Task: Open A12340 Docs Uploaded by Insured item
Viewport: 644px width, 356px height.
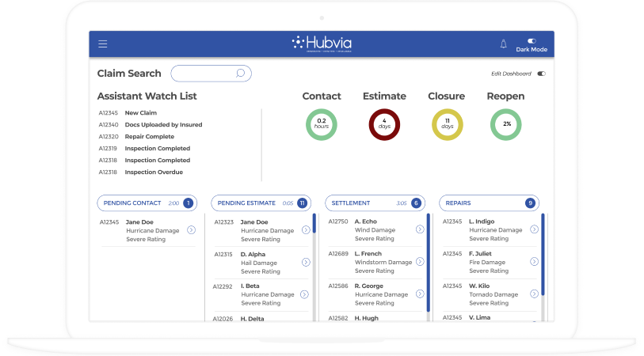Action: (x=162, y=125)
